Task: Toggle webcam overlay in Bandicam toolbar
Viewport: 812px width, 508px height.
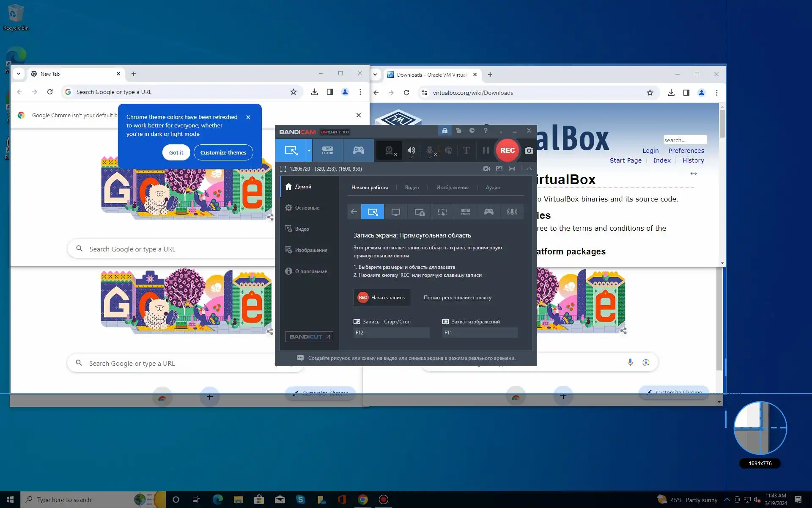Action: click(x=389, y=150)
